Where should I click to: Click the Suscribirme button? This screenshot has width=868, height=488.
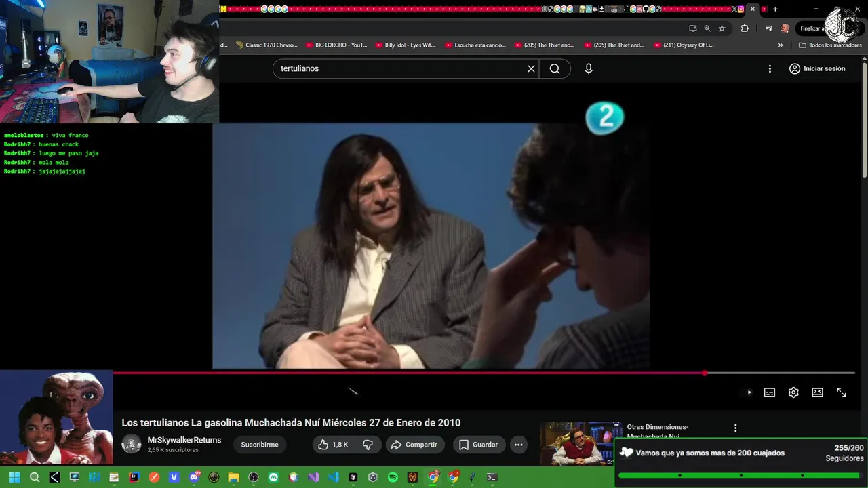(x=260, y=445)
